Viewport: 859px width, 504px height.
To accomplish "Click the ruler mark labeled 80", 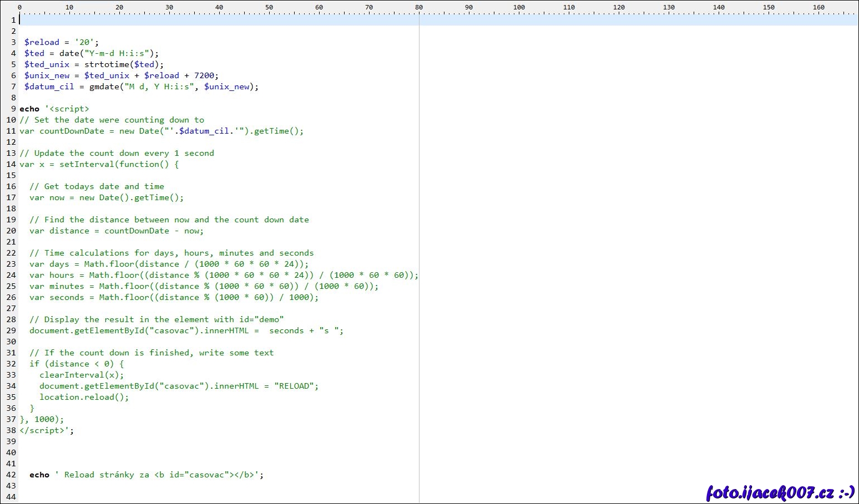I will (419, 7).
